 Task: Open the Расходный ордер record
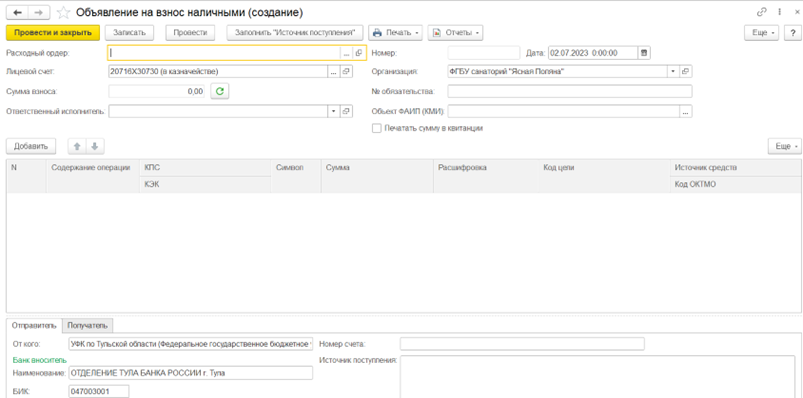[x=359, y=53]
